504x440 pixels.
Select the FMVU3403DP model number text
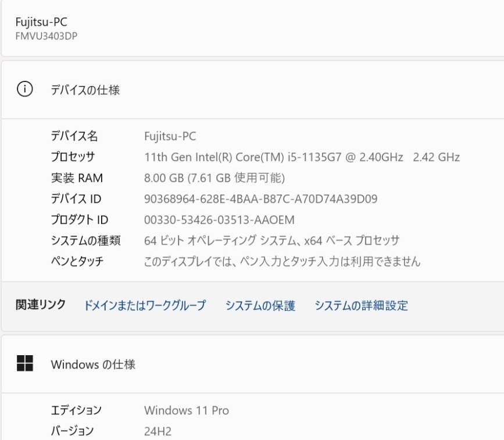pos(47,36)
